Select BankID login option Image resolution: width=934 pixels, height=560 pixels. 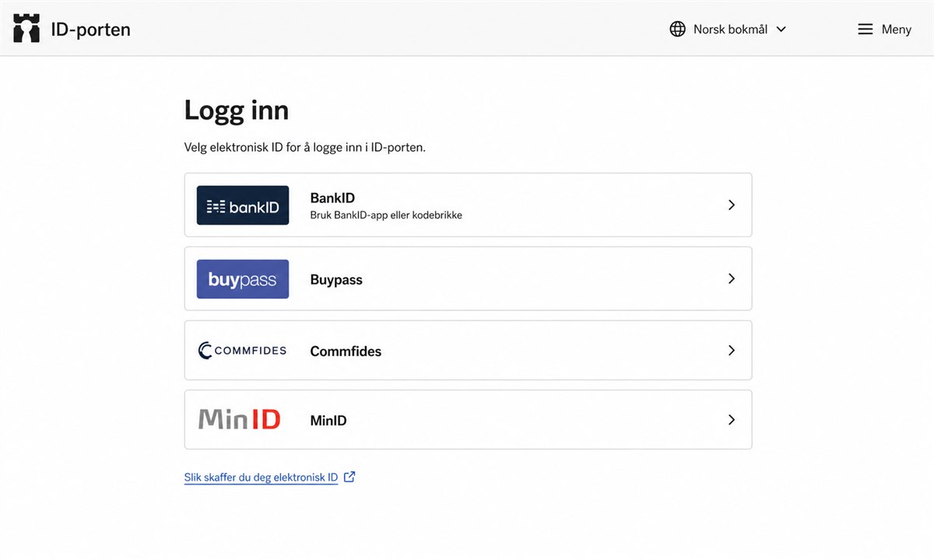[468, 205]
